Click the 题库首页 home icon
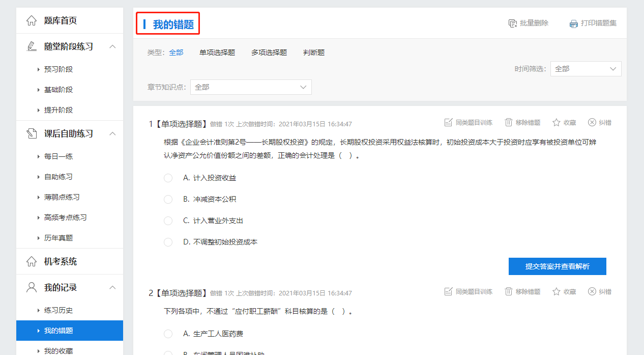This screenshot has height=355, width=644. pos(31,20)
